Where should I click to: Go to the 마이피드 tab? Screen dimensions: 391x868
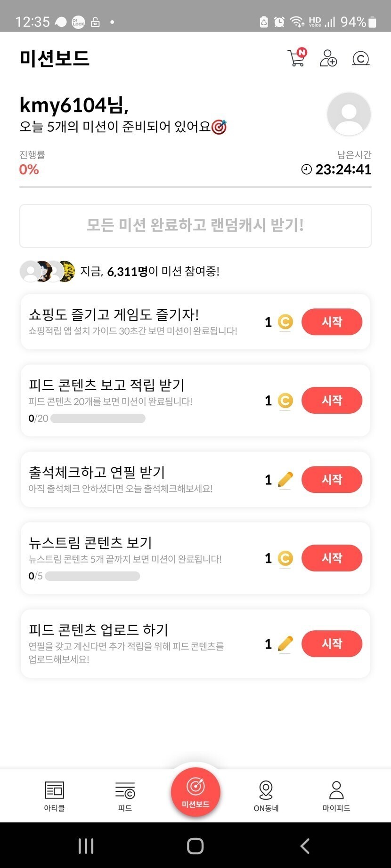coord(336,796)
